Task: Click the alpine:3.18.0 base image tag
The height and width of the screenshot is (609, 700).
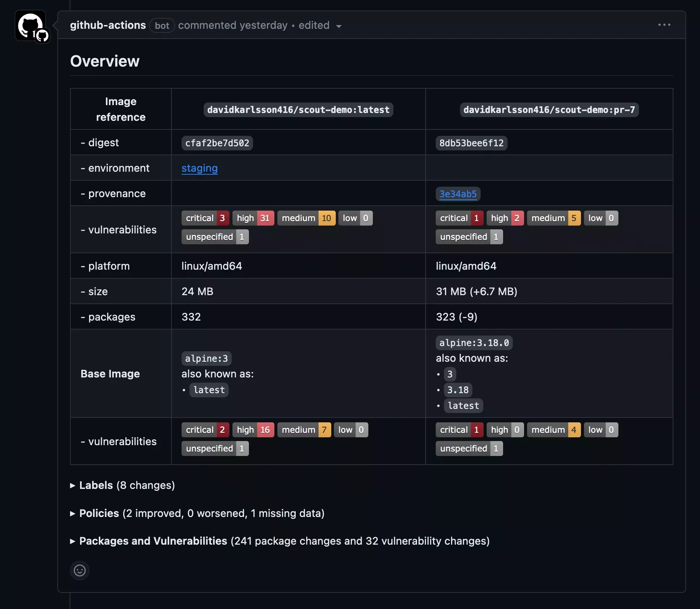Action: click(x=474, y=343)
